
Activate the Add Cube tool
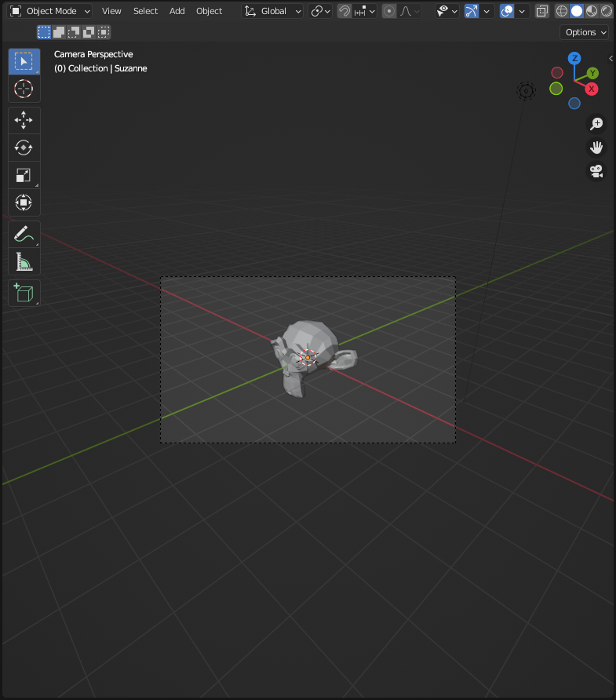[24, 293]
